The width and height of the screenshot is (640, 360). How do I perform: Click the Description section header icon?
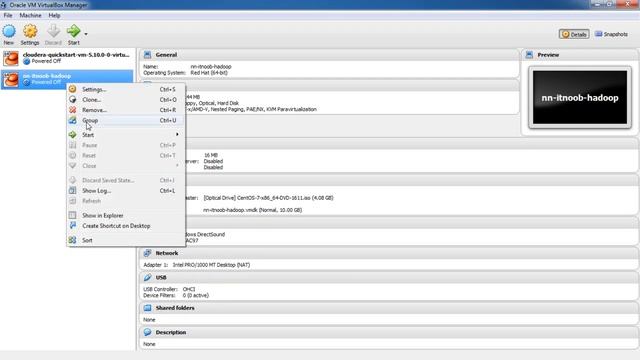(147, 332)
